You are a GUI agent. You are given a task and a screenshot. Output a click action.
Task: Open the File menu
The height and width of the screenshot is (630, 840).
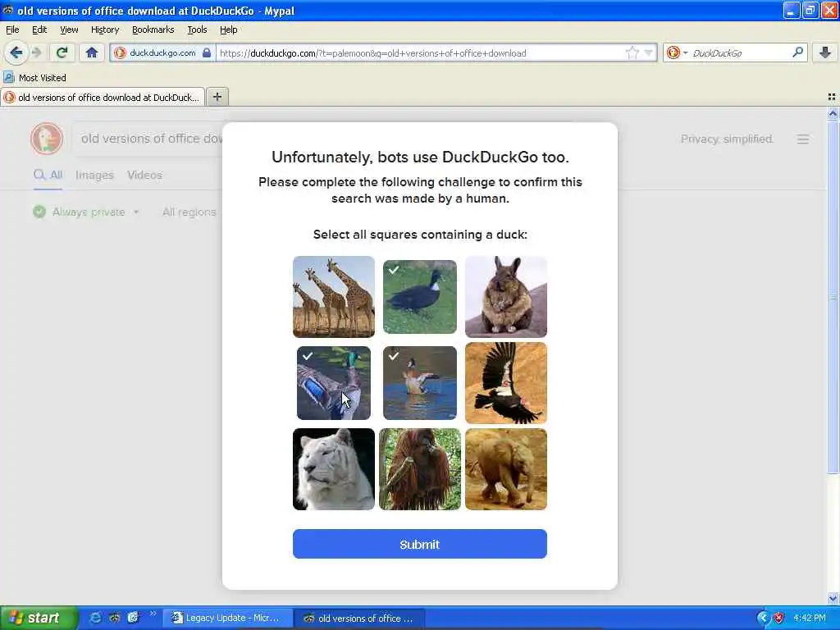[x=12, y=30]
